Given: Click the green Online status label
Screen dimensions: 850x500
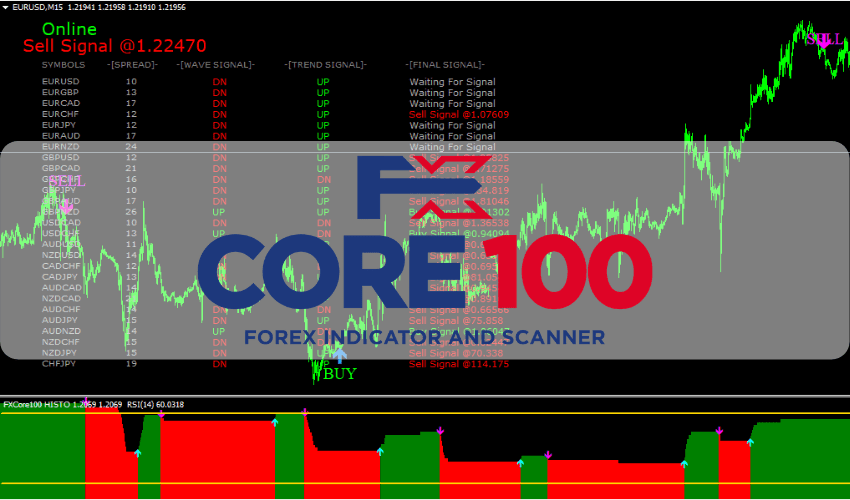Looking at the screenshot, I should click(69, 29).
